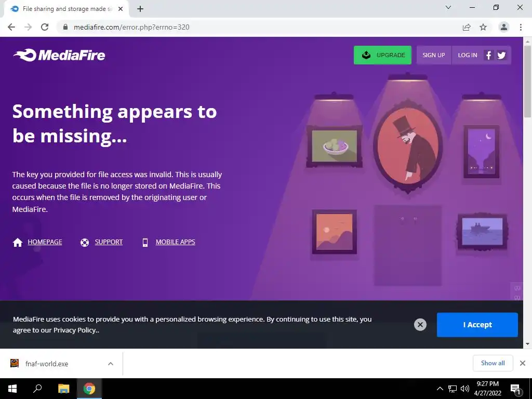Open downloaded fnaf-world.exe file
The height and width of the screenshot is (399, 532).
[x=47, y=364]
